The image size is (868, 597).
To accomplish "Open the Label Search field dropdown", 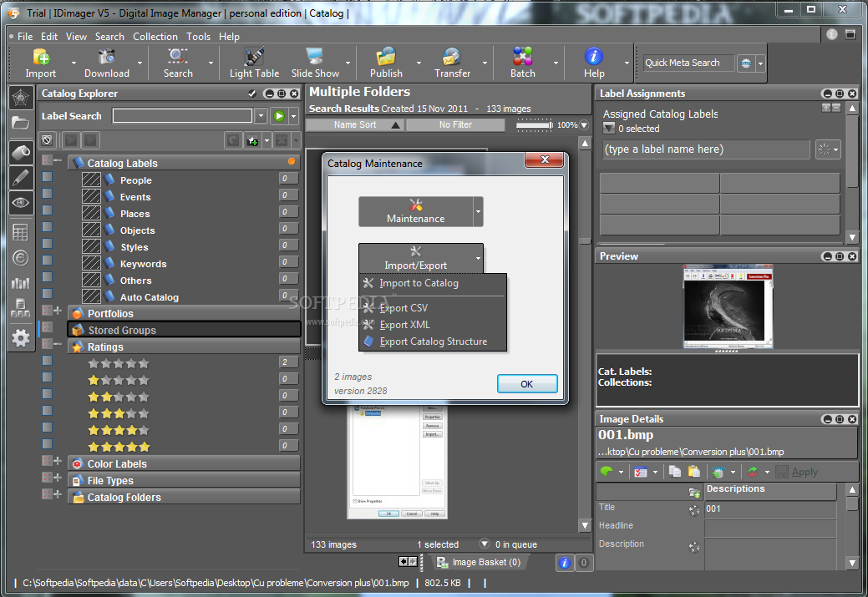I will (x=261, y=116).
